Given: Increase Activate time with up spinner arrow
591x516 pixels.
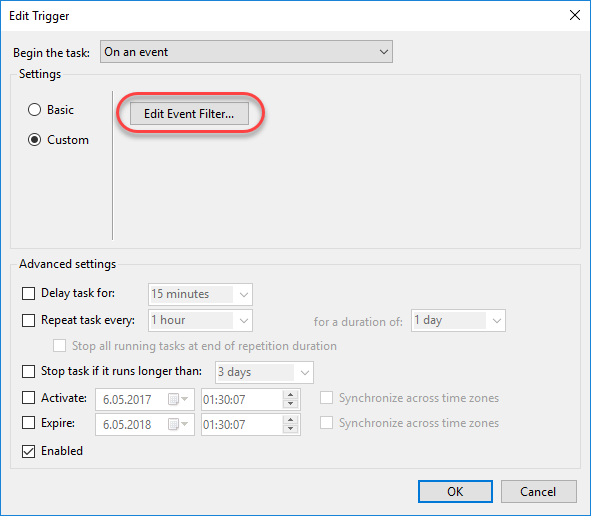Looking at the screenshot, I should click(290, 395).
